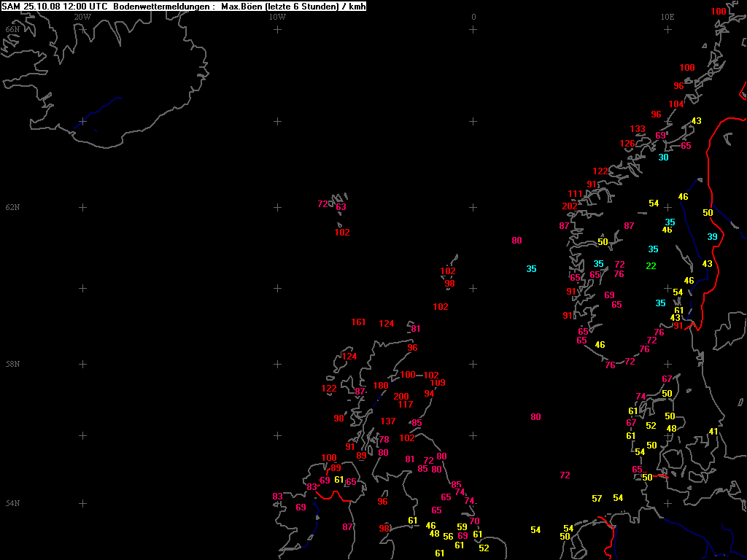The image size is (747, 560).
Task: Select the 54N latitude label
Action: 12,503
